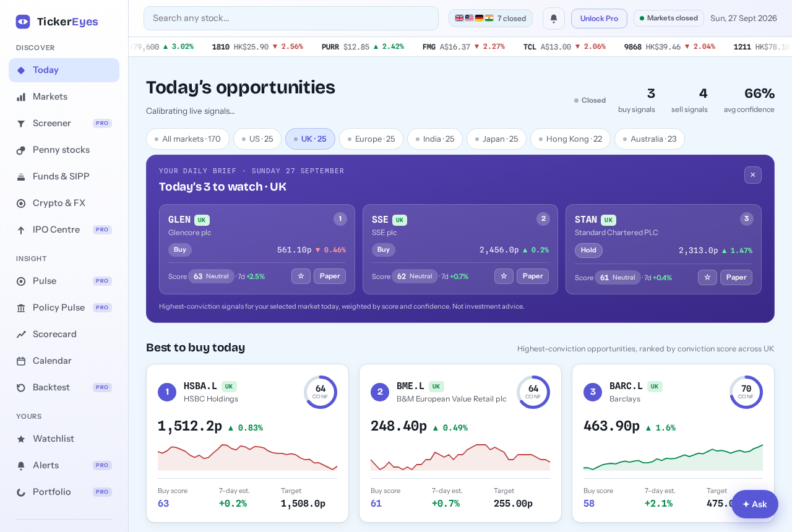Click the Calendar icon in the sidebar

pos(21,361)
